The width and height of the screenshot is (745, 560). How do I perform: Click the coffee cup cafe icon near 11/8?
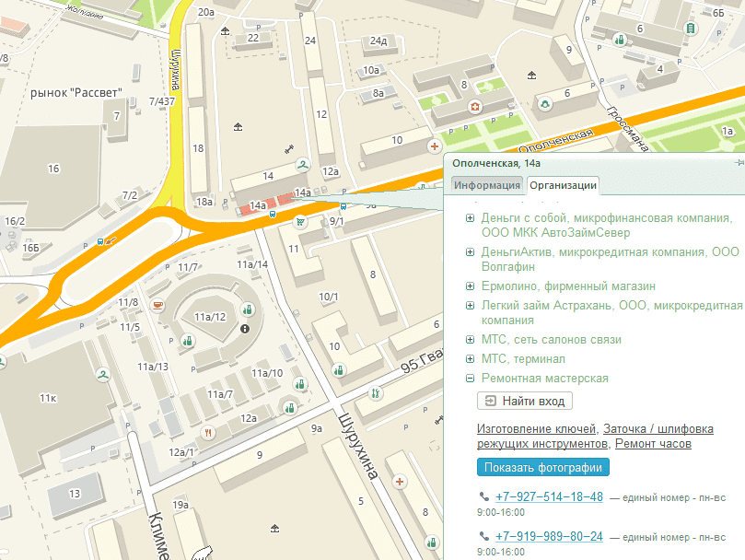tap(157, 305)
